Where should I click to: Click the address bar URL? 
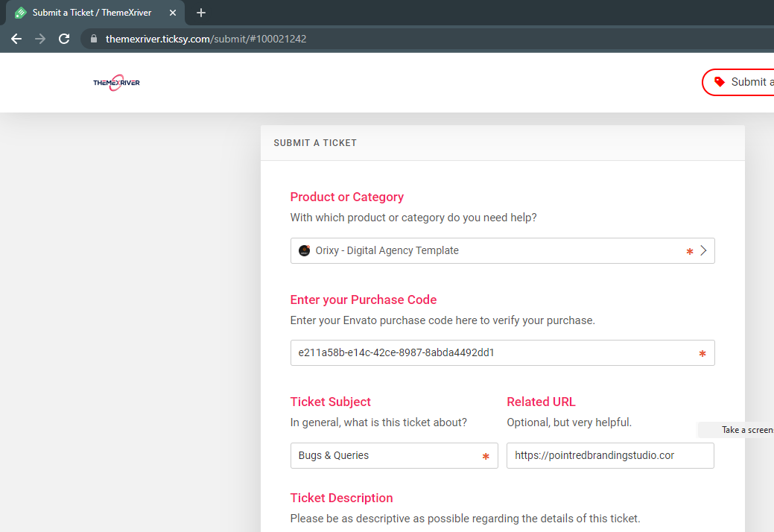point(206,39)
